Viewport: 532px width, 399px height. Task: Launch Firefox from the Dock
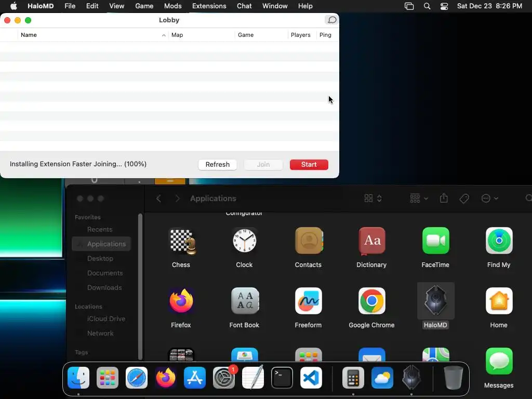pyautogui.click(x=166, y=378)
